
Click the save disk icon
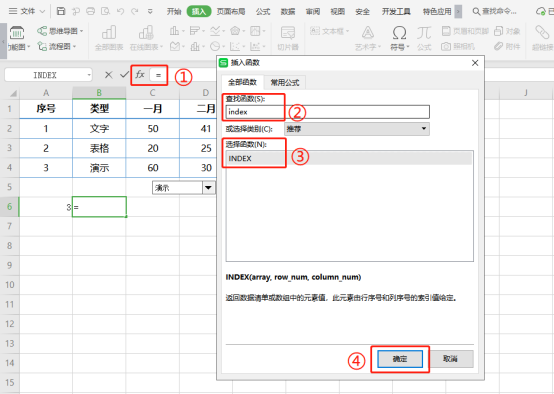coord(61,11)
